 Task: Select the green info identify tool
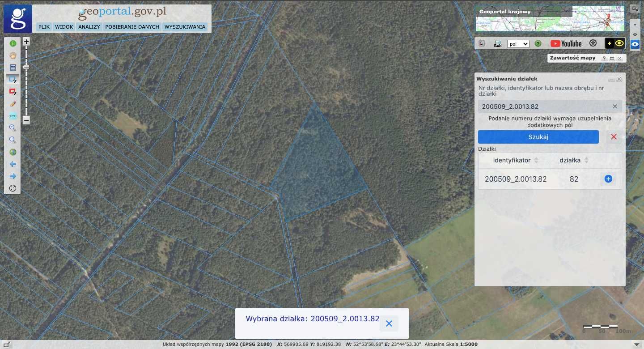[x=13, y=43]
